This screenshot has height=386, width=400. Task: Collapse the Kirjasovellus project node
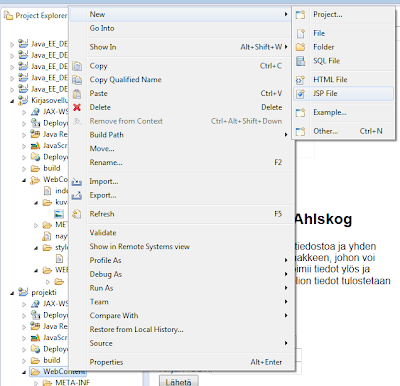point(12,101)
